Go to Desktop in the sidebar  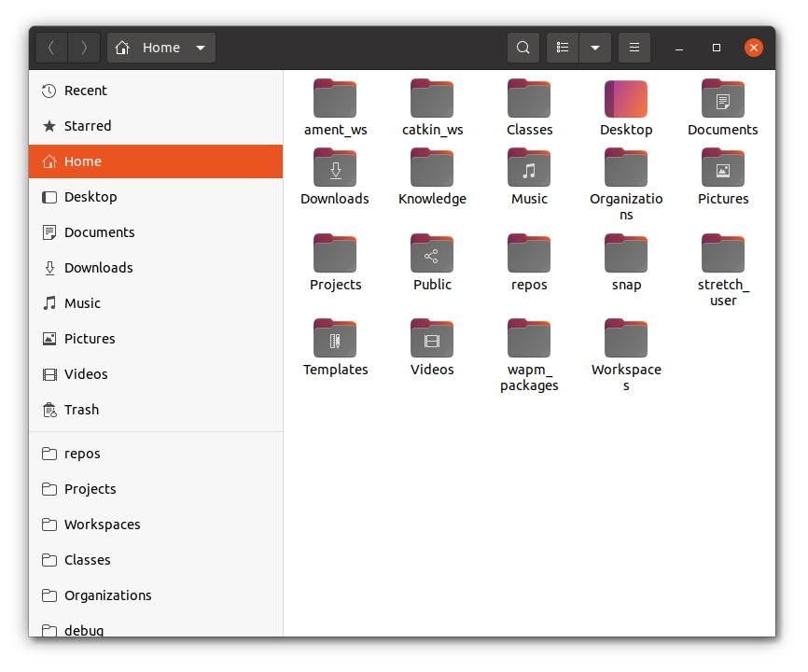point(156,197)
